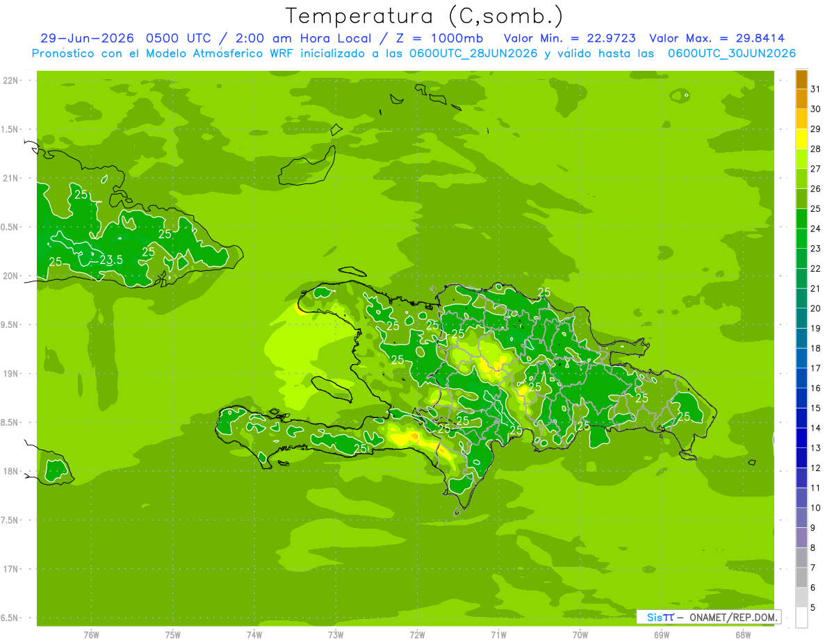
Task: Click color scale label "30"
Action: point(816,109)
